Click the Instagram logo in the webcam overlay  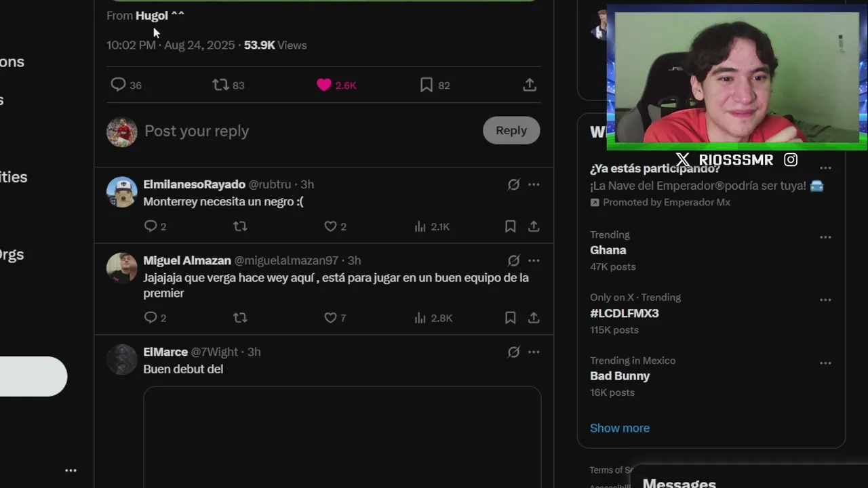pyautogui.click(x=791, y=160)
